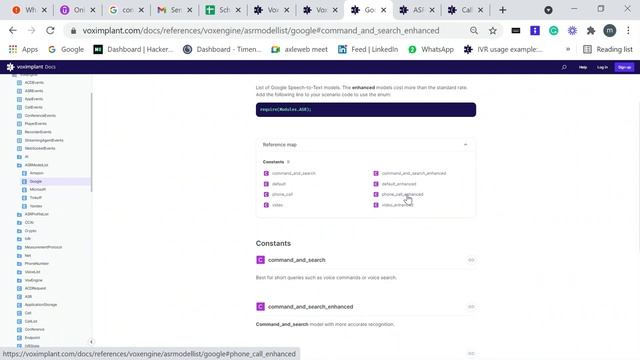
Task: Select Microsoft under ASRModelList
Action: click(x=38, y=189)
